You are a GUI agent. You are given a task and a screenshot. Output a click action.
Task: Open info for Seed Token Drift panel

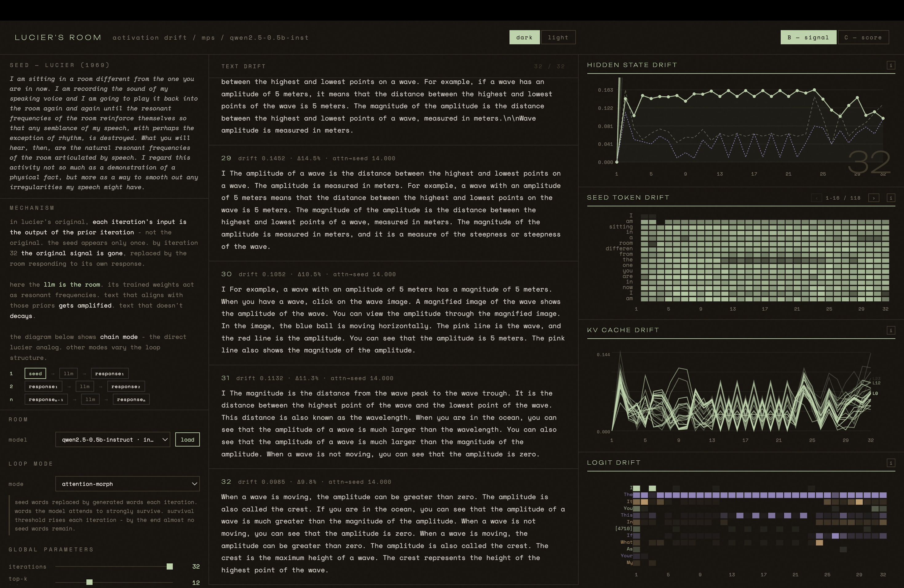tap(891, 198)
